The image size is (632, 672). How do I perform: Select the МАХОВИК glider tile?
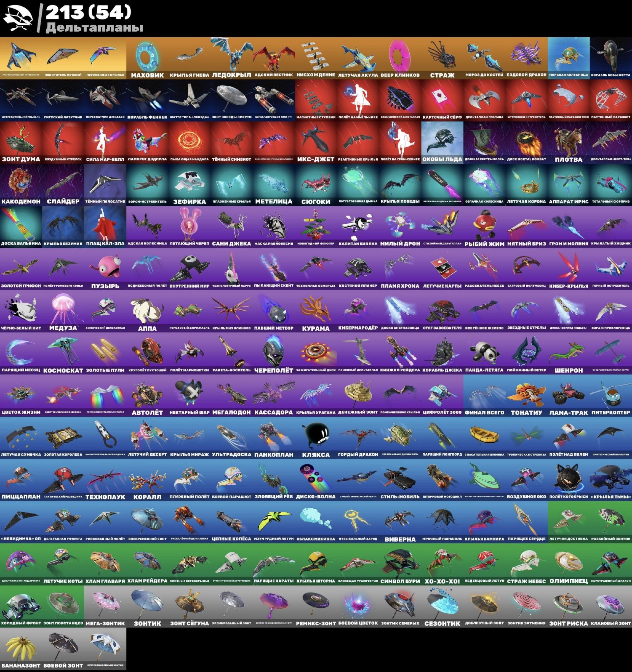tap(147, 58)
